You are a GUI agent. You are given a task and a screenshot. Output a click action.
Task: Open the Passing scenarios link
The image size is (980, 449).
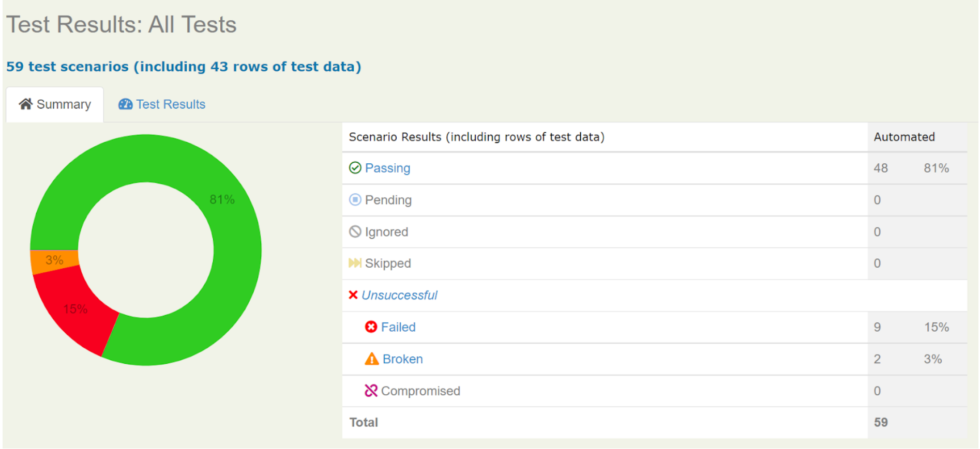tap(387, 167)
